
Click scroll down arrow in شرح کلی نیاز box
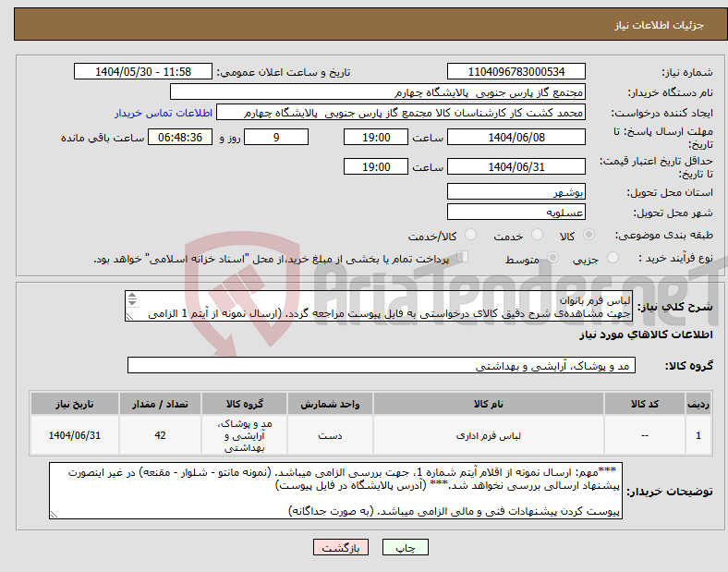pos(132,303)
